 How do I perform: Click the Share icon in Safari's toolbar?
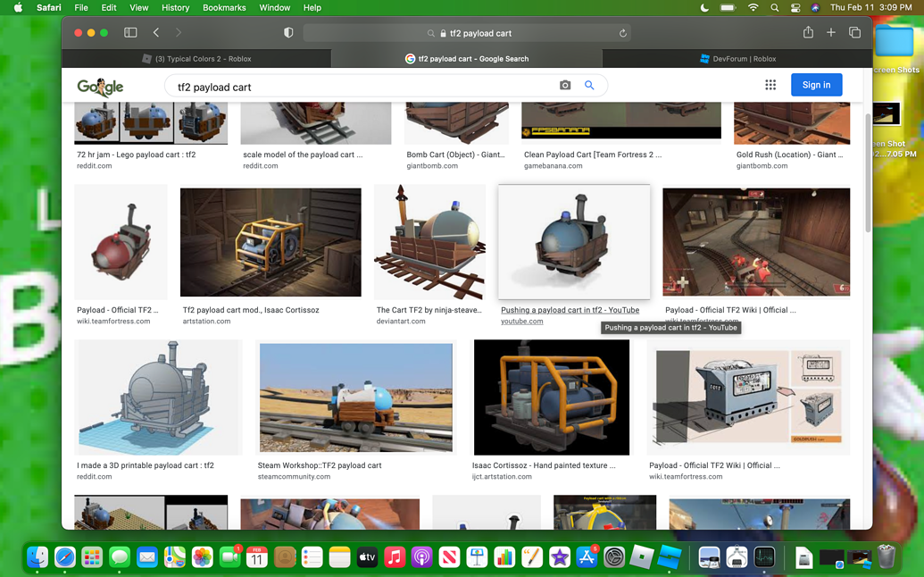click(807, 31)
